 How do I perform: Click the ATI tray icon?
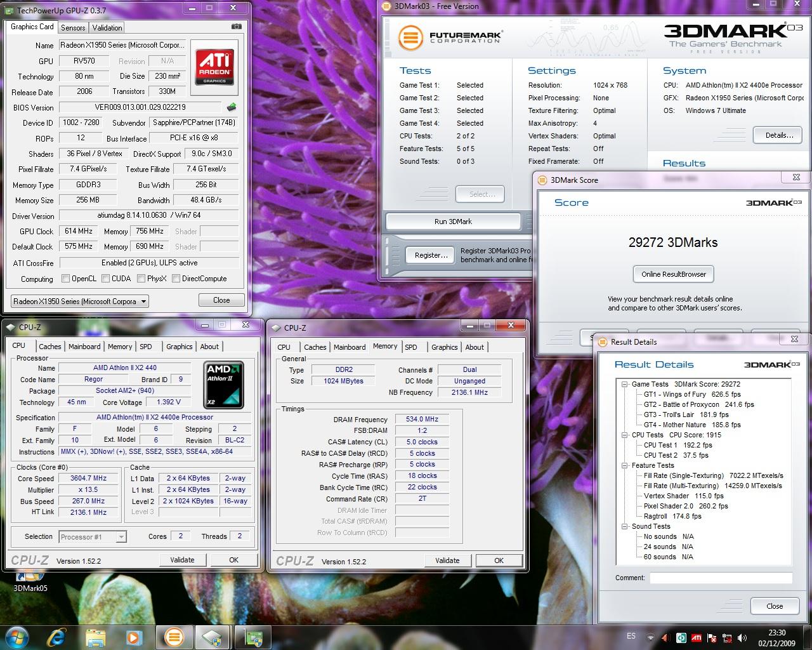point(696,637)
